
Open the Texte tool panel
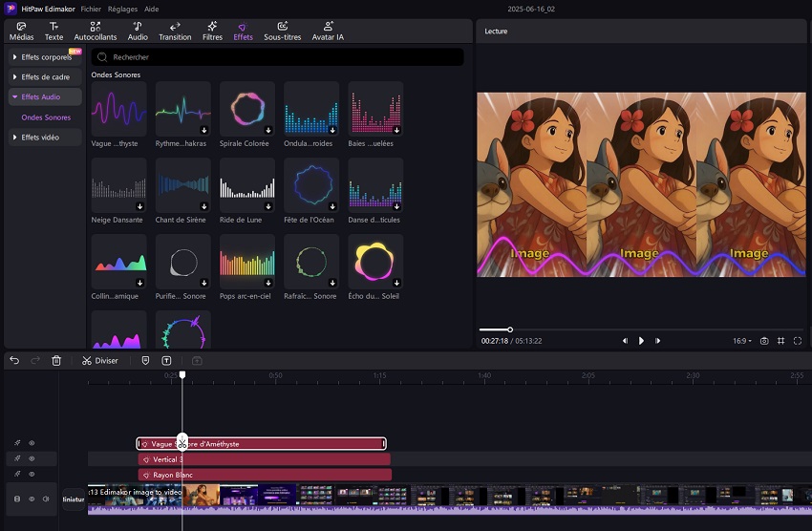point(53,32)
